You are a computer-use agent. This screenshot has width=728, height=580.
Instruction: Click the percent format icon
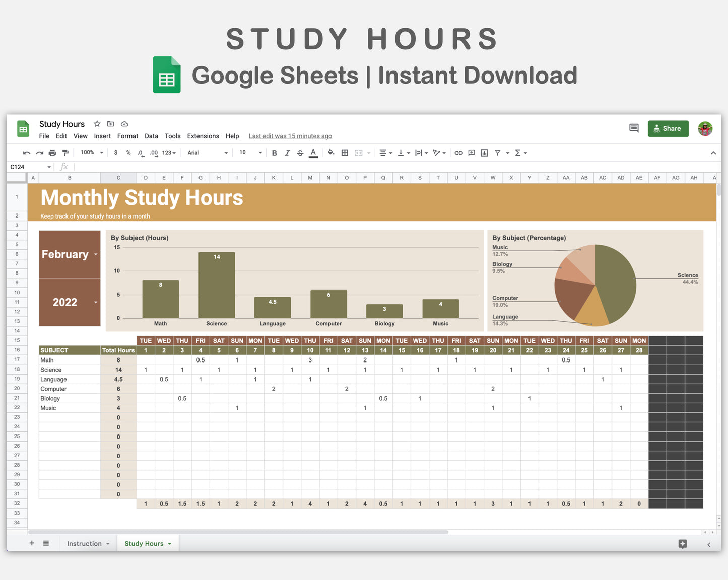coord(128,153)
